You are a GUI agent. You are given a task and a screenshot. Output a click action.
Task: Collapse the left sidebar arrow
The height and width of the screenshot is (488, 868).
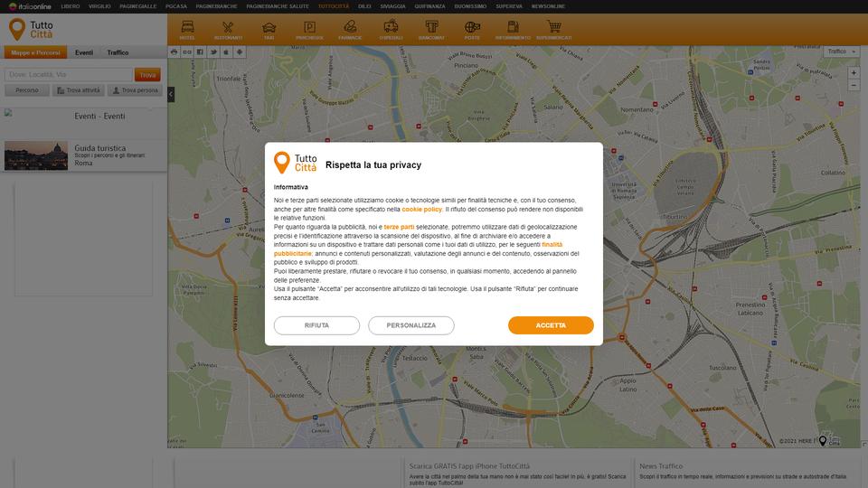pos(171,94)
